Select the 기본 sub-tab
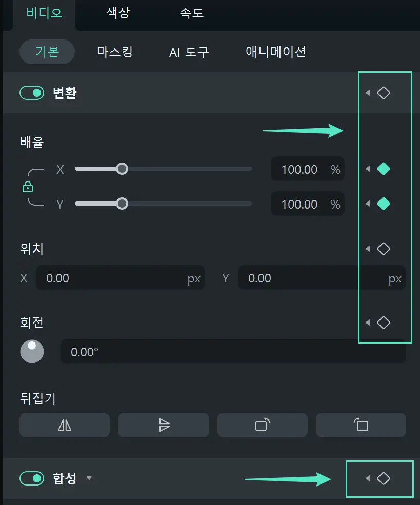This screenshot has width=420, height=505. 47,52
